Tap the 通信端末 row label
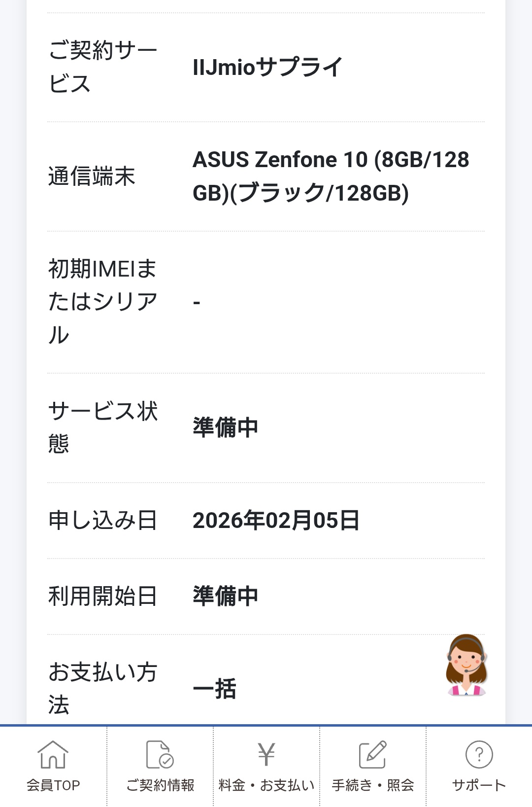Image resolution: width=532 pixels, height=807 pixels. click(92, 176)
